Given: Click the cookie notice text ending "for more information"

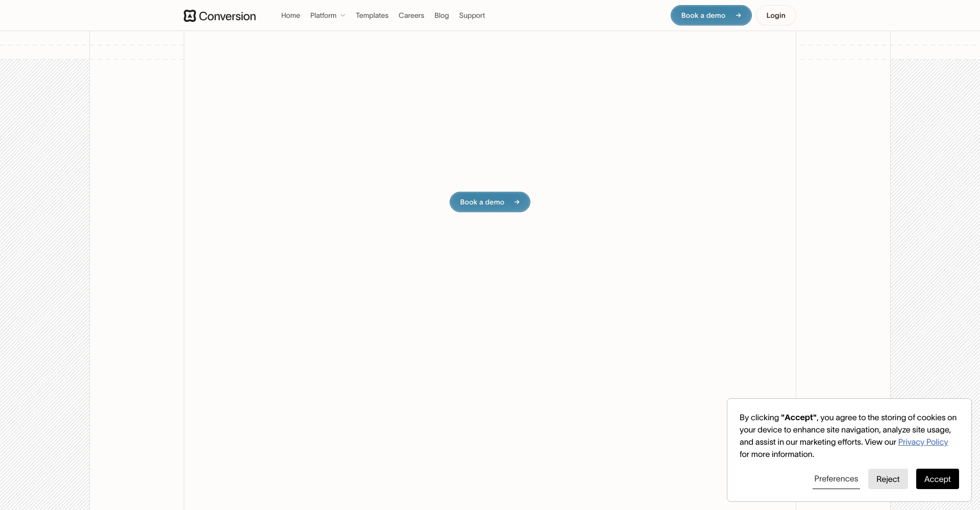Looking at the screenshot, I should coord(776,454).
